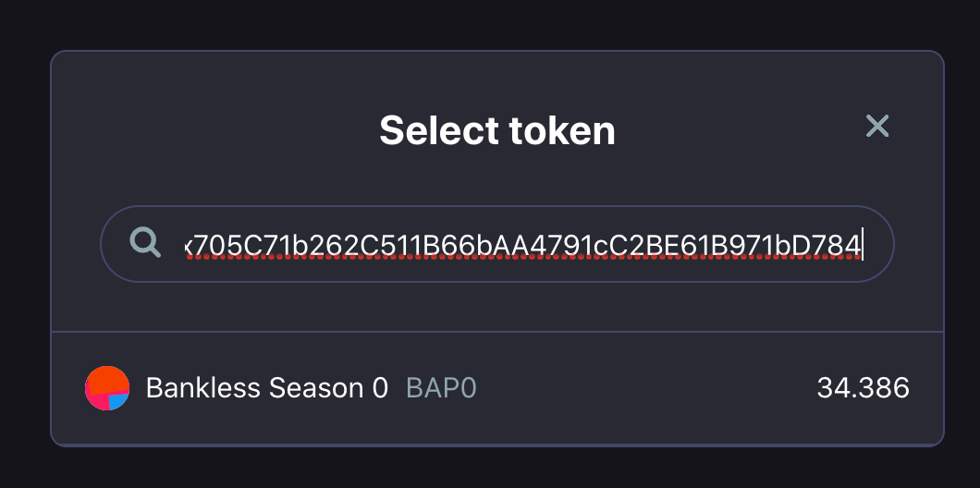Click the Select token heading
The width and height of the screenshot is (980, 488).
(496, 130)
